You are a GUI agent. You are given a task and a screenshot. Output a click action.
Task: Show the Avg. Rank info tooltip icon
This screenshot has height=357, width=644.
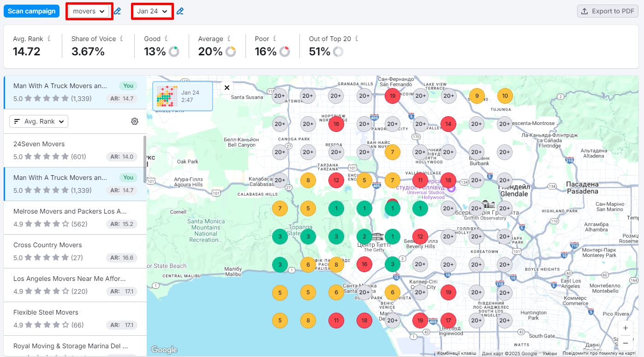click(x=49, y=39)
